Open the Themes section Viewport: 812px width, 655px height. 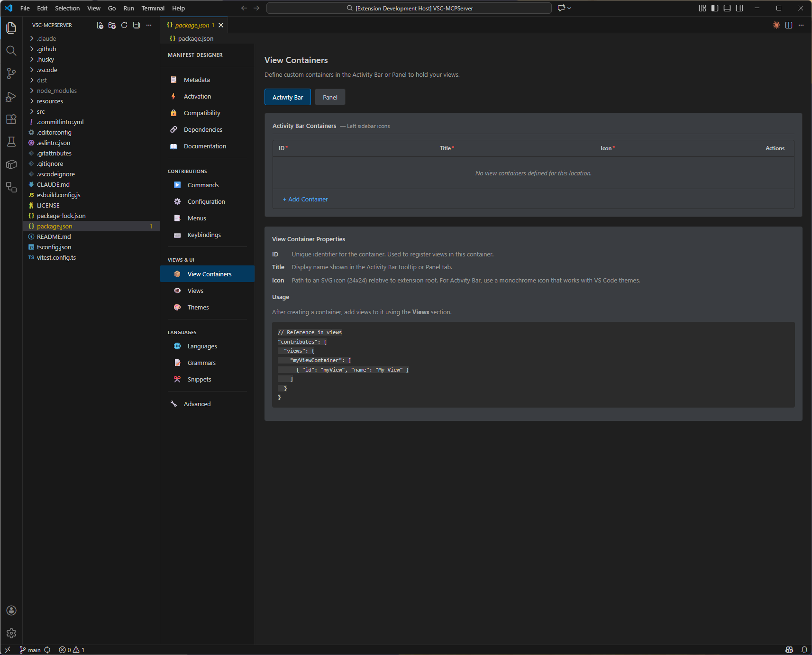tap(207, 307)
